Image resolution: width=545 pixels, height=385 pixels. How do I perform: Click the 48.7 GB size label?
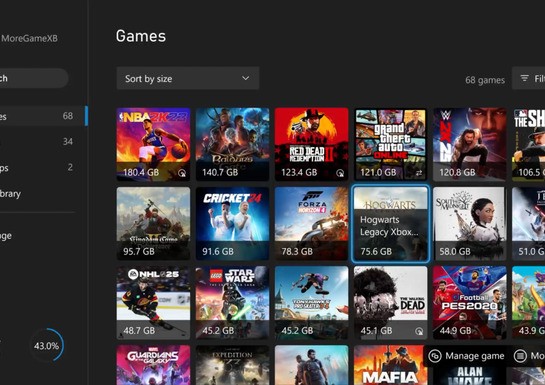point(139,330)
